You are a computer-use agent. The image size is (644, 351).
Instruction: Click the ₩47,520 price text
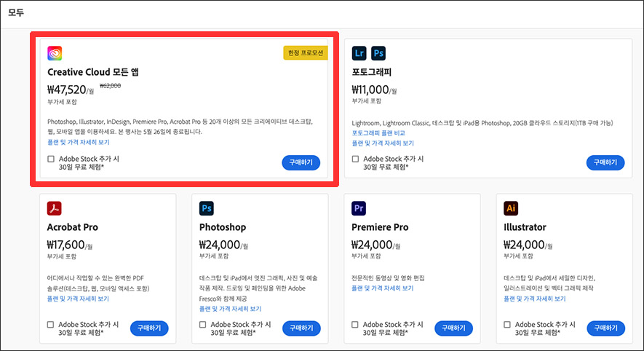click(71, 90)
